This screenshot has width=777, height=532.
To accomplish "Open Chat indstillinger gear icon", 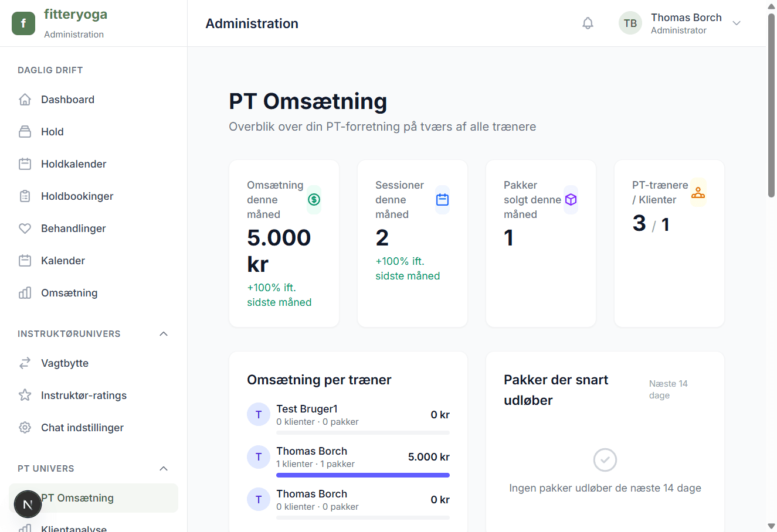I will click(x=25, y=427).
